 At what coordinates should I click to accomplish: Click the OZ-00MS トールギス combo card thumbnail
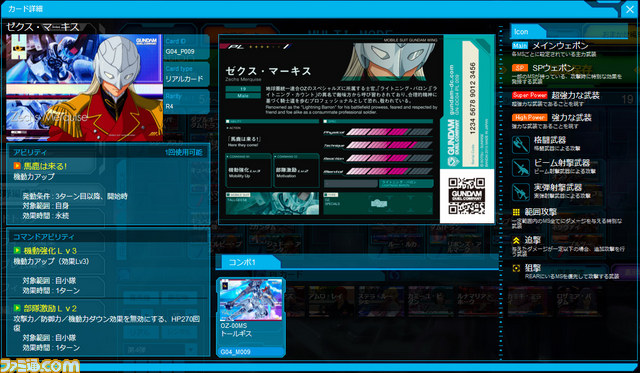[x=251, y=300]
